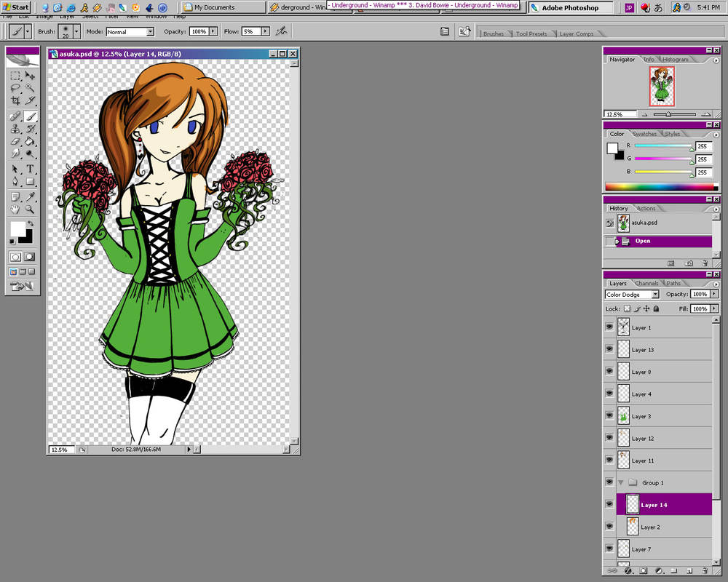The height and width of the screenshot is (582, 728).
Task: Select the Dodge tool
Action: tap(30, 153)
